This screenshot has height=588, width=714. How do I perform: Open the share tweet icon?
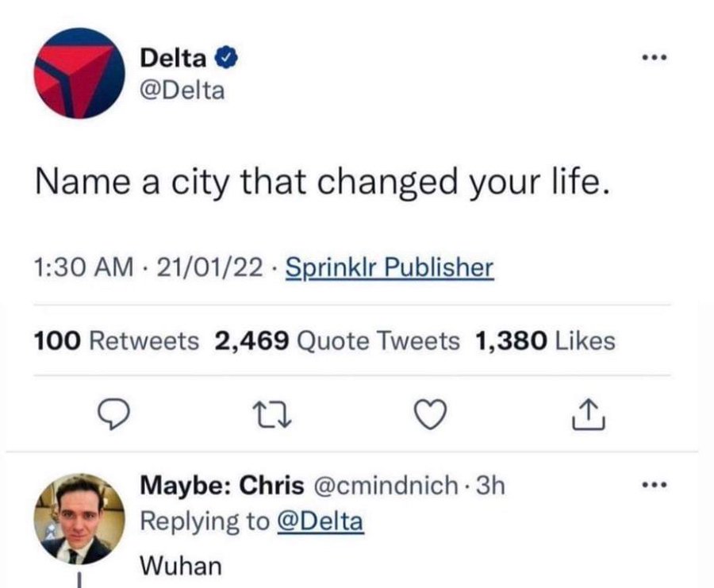(x=589, y=414)
